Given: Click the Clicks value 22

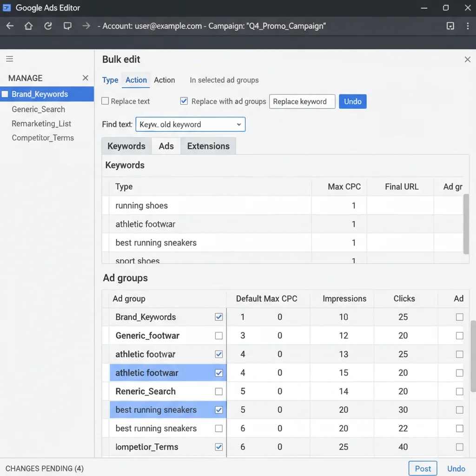Looking at the screenshot, I should click(x=403, y=428).
